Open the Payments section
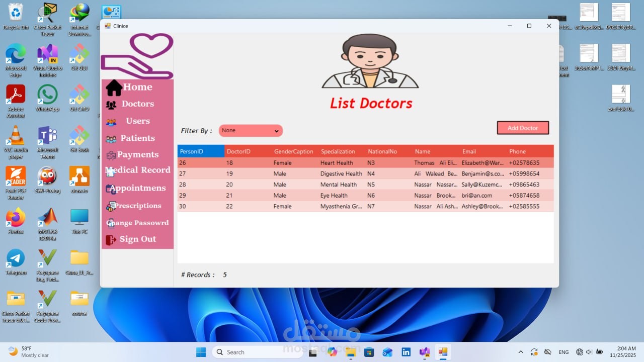The height and width of the screenshot is (362, 644). tap(137, 155)
